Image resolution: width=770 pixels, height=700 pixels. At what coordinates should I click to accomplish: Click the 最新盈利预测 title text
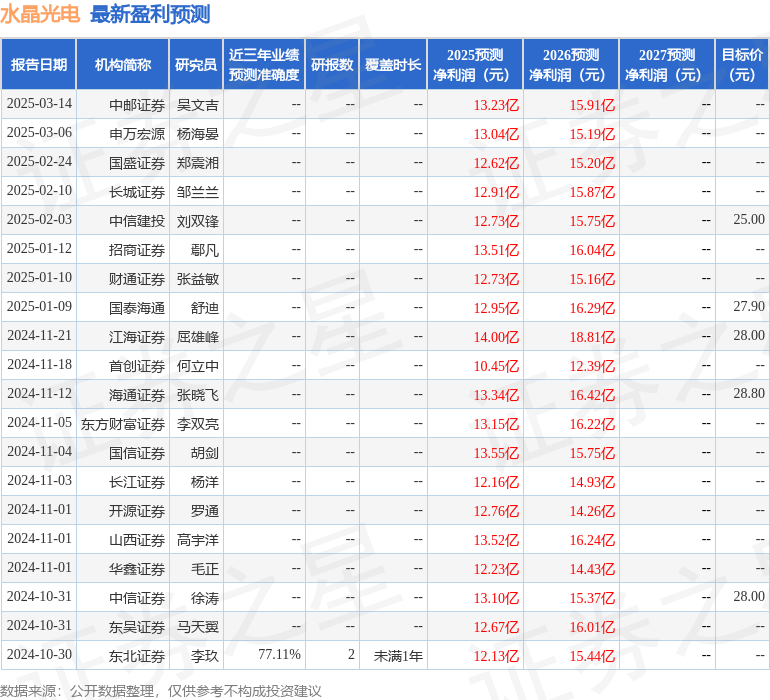(150, 14)
